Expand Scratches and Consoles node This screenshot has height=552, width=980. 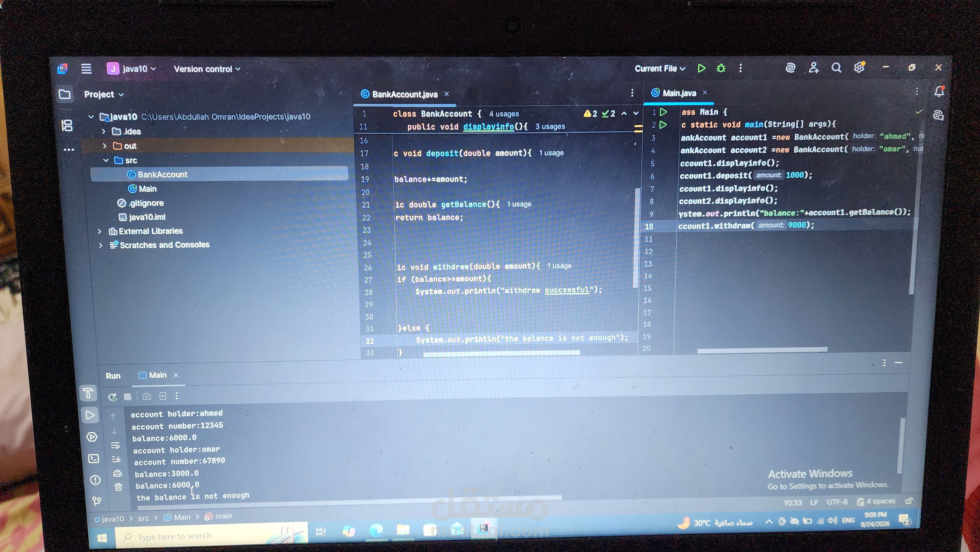pos(100,245)
